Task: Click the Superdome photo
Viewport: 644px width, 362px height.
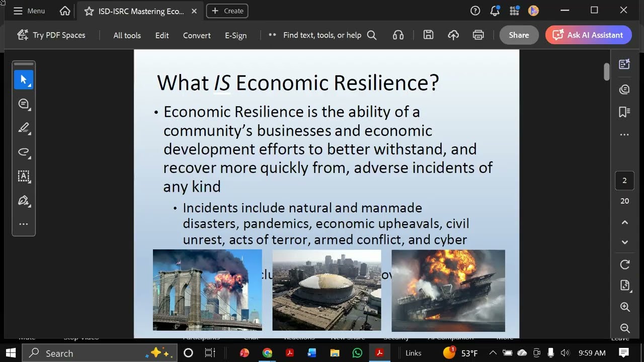Action: pos(327,290)
